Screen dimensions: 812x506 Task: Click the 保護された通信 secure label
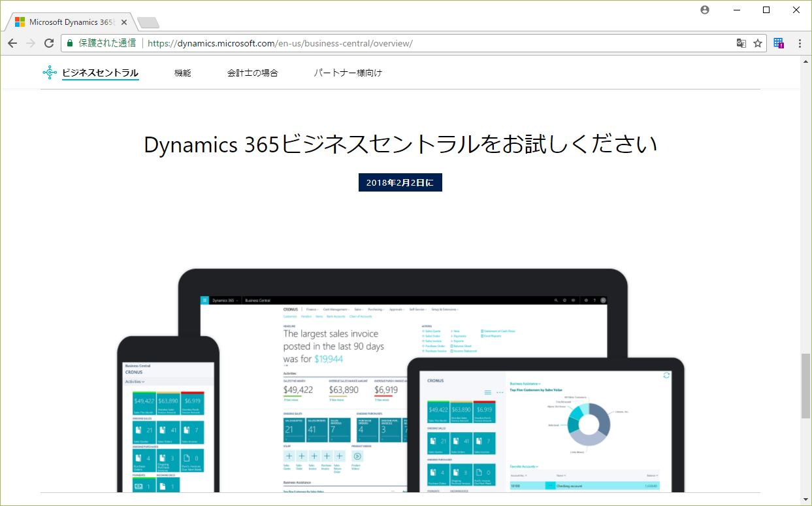coord(107,43)
